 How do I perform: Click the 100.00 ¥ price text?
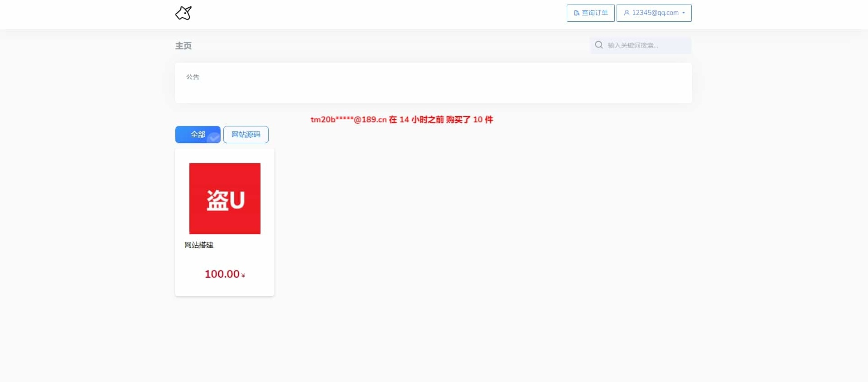(x=225, y=274)
